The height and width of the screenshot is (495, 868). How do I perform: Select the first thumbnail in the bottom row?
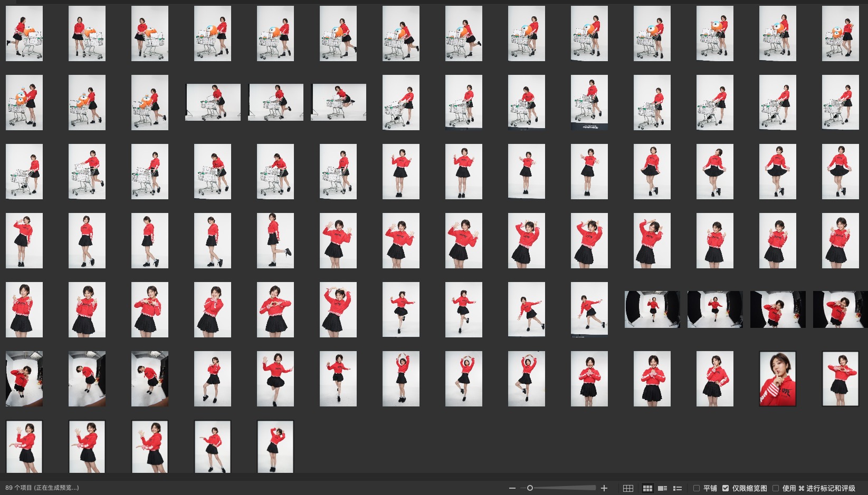click(x=24, y=447)
